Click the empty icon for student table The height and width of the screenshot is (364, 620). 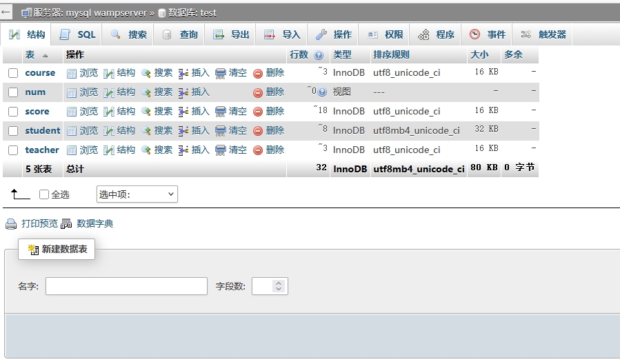[221, 131]
